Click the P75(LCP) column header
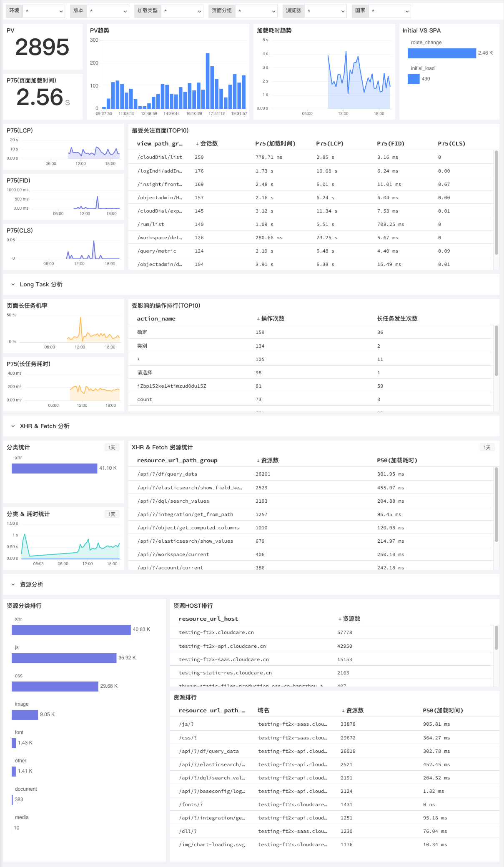 [330, 143]
